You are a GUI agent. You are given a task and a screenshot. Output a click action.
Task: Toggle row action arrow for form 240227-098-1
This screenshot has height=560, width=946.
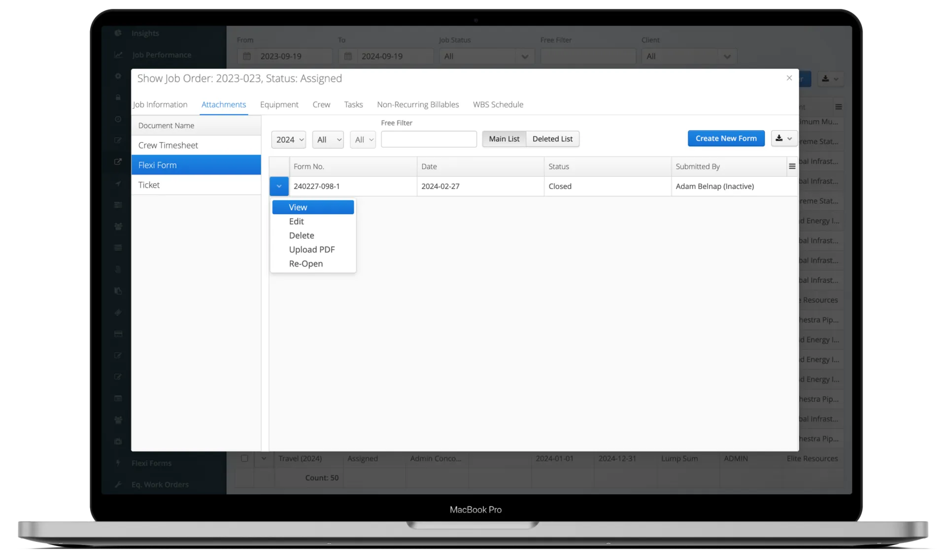(x=279, y=186)
